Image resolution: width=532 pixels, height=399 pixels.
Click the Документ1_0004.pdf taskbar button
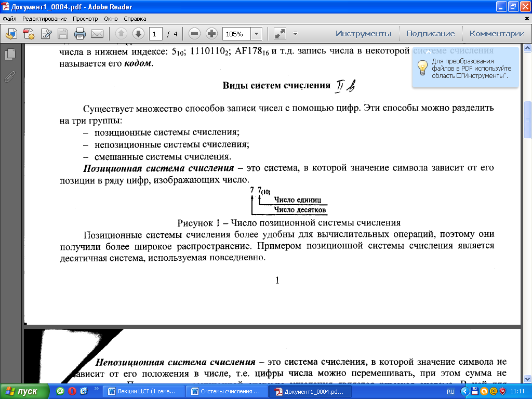[x=310, y=392]
